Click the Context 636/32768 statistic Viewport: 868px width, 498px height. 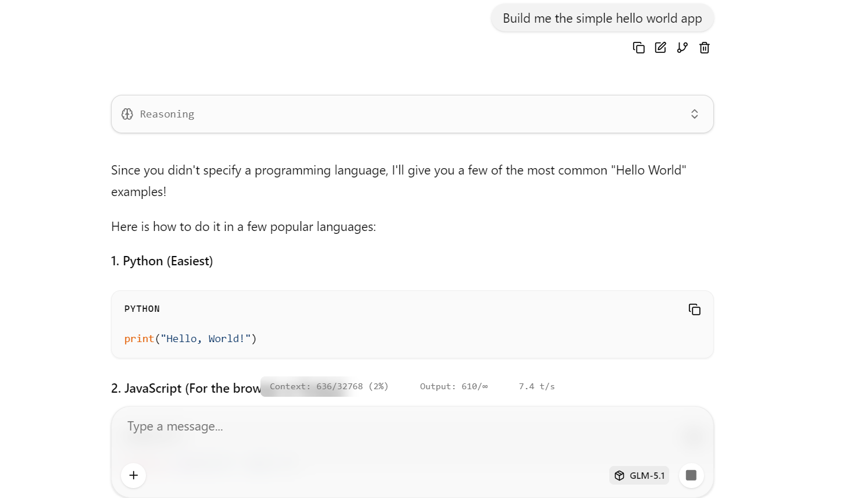(329, 386)
